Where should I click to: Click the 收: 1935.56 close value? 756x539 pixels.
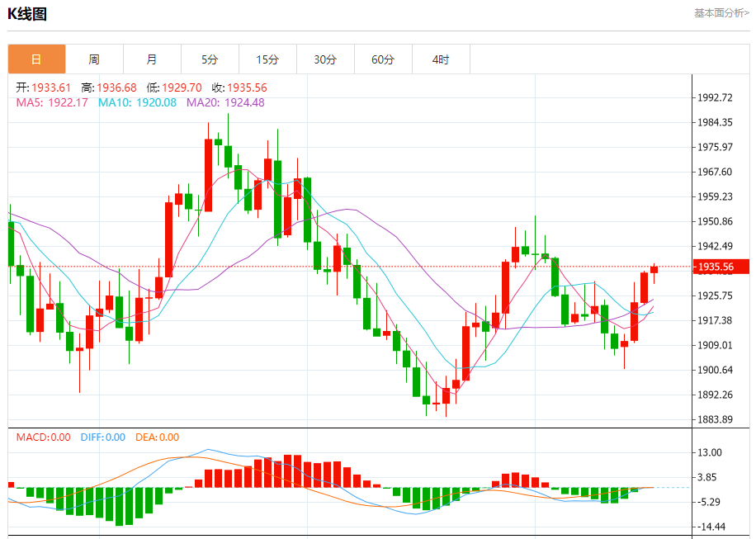click(x=239, y=87)
